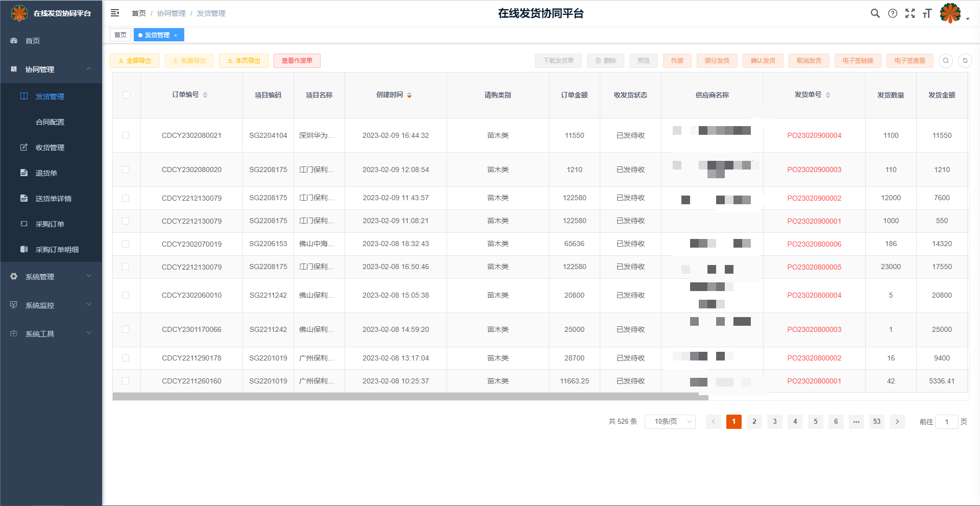Open 收货管理 in the sidebar
Viewport: 980px width, 506px height.
50,148
